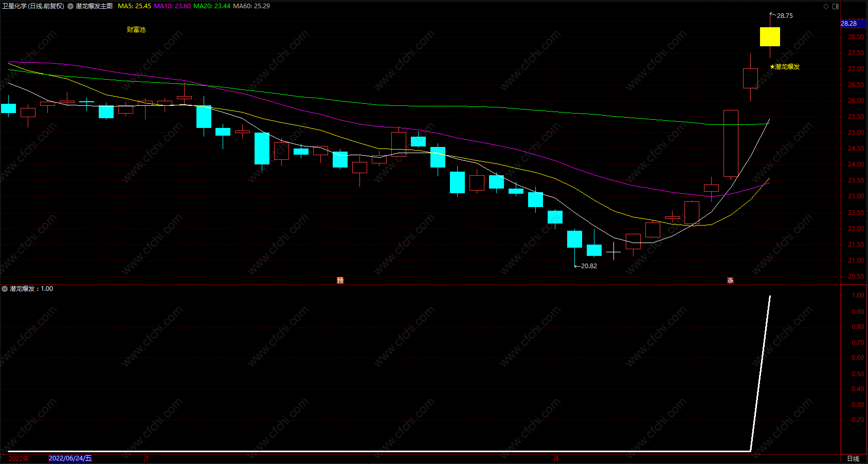Click the month 7 label on the time axis
The image size is (868, 464).
pos(147,458)
